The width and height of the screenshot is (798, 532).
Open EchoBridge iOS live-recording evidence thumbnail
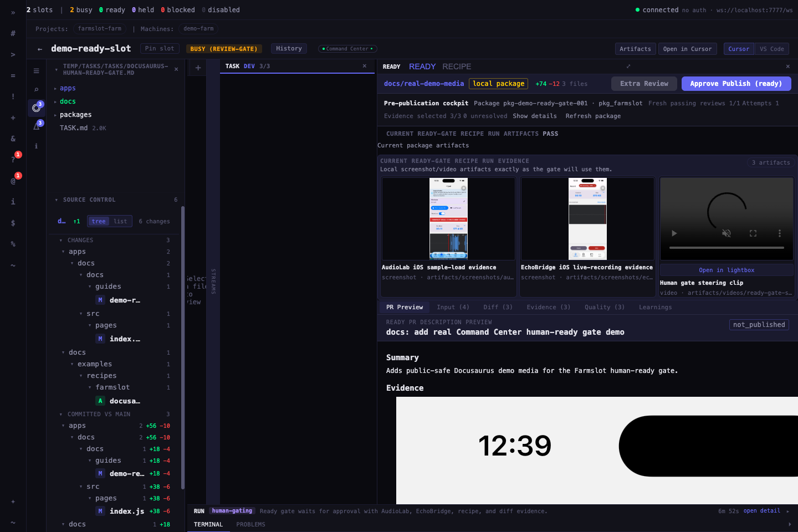coord(587,218)
